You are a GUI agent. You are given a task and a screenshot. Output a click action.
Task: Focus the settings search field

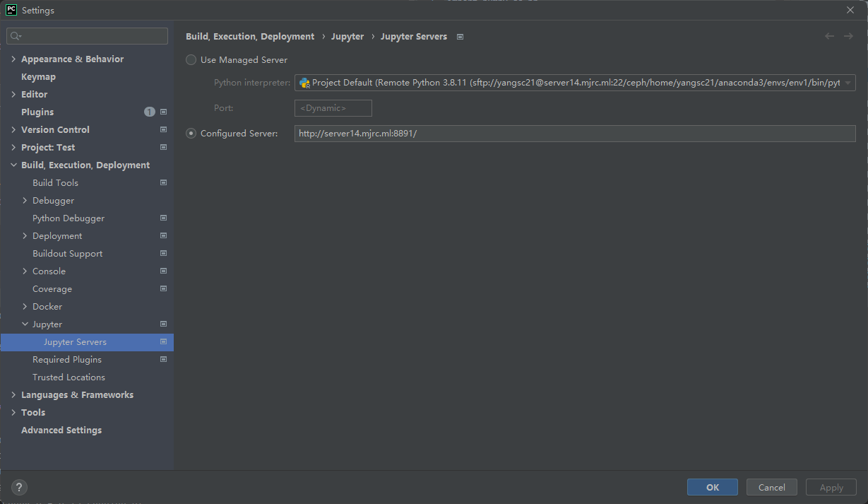coord(88,36)
